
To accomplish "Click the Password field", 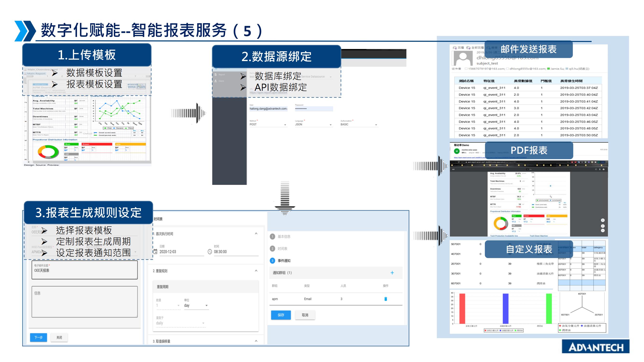I will point(314,108).
